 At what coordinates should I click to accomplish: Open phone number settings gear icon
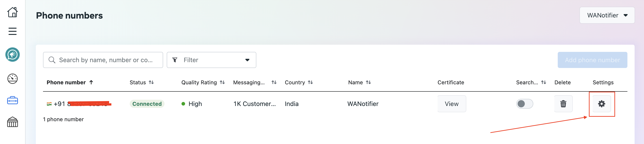tap(601, 104)
